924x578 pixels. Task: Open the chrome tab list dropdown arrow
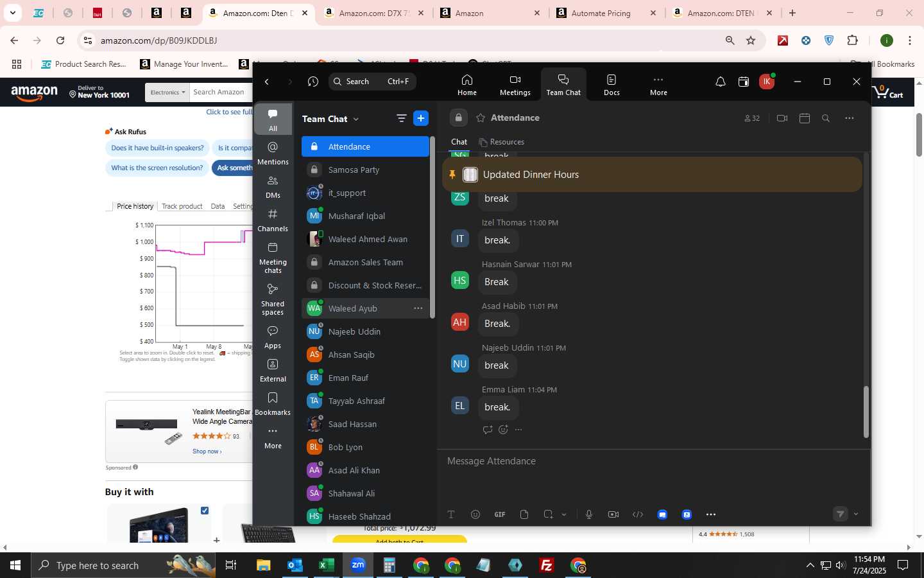pos(12,13)
